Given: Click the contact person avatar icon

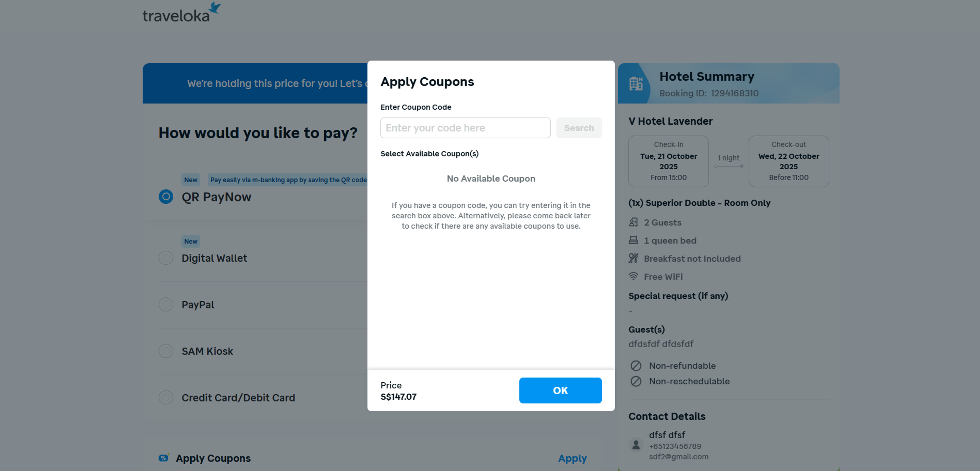Looking at the screenshot, I should pyautogui.click(x=636, y=444).
